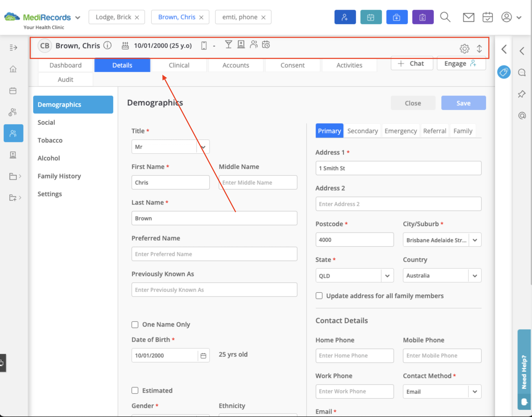This screenshot has height=417, width=532.
Task: Open the chat bubble icon on right panel
Action: [522, 72]
